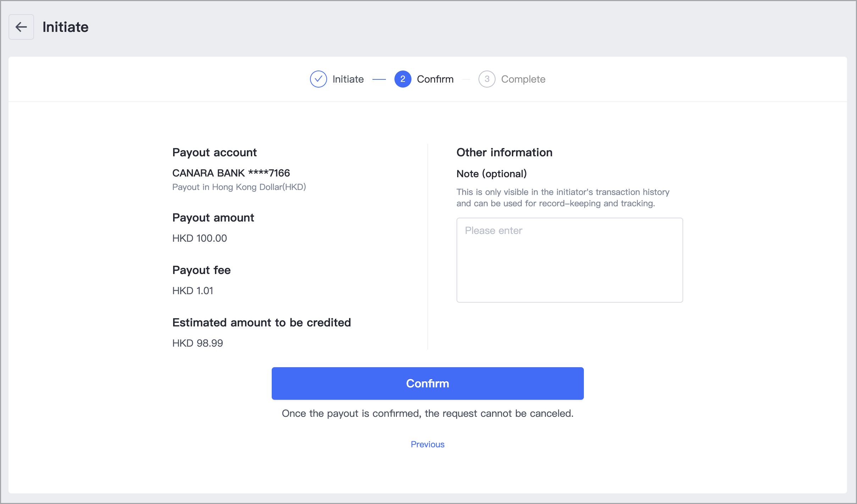Click the HKD 1.01 payout fee value
Screen dimensions: 857x504
click(193, 291)
